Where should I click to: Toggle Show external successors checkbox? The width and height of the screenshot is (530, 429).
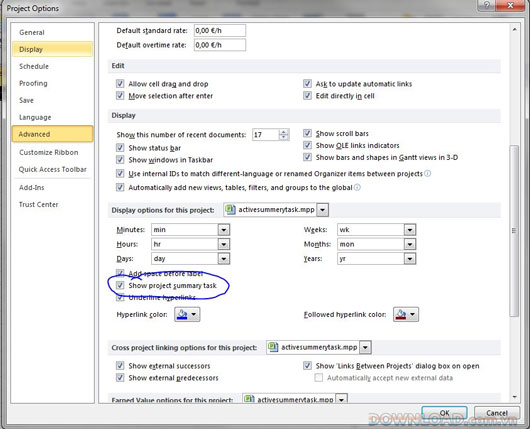[120, 365]
